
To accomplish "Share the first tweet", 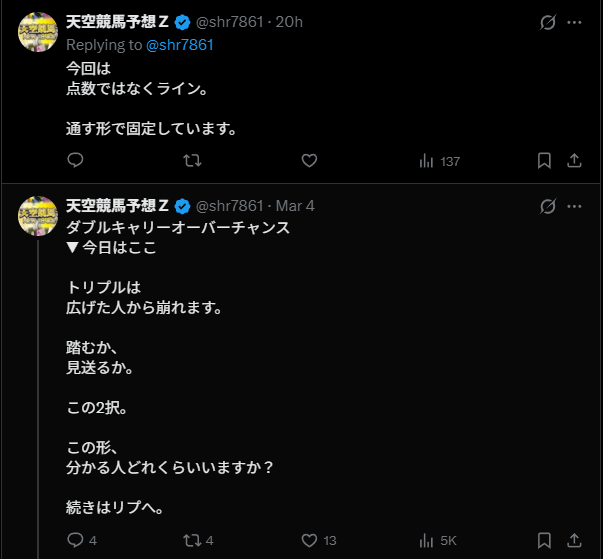I will point(575,160).
